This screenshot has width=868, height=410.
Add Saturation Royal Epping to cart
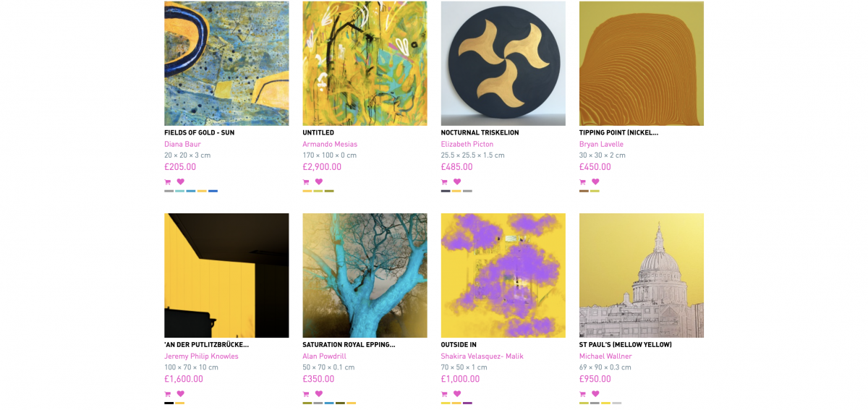point(306,394)
